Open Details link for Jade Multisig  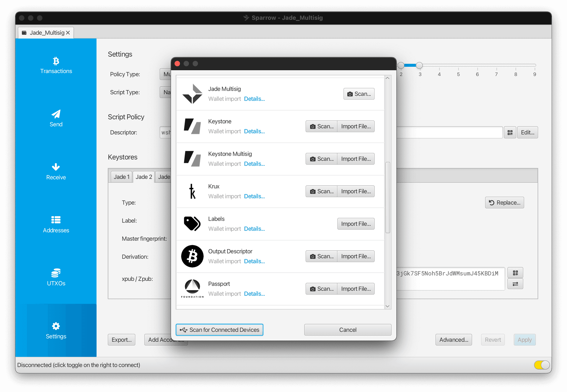(x=254, y=99)
